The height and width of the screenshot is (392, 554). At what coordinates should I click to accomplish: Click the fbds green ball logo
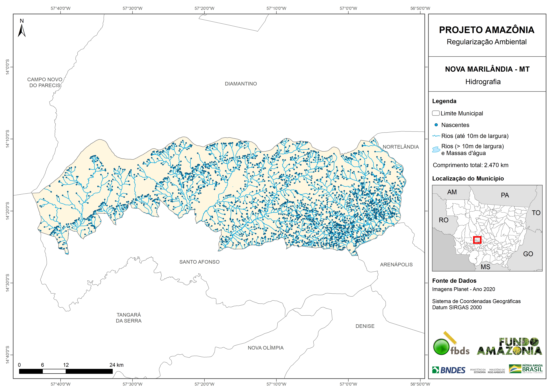pyautogui.click(x=442, y=347)
